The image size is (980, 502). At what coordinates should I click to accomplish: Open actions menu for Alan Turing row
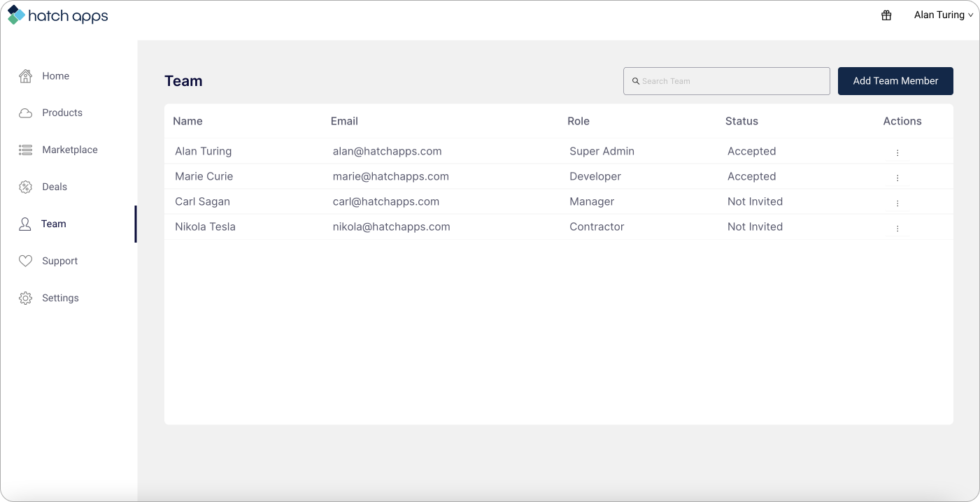897,152
